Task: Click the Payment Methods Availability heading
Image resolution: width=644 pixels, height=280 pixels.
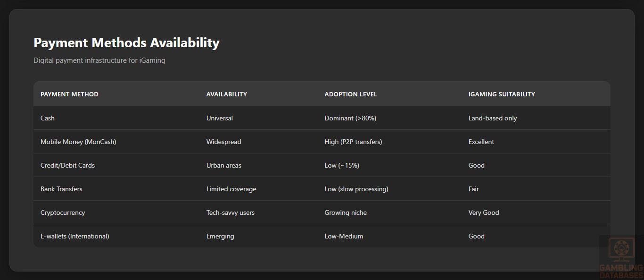Action: [x=126, y=43]
